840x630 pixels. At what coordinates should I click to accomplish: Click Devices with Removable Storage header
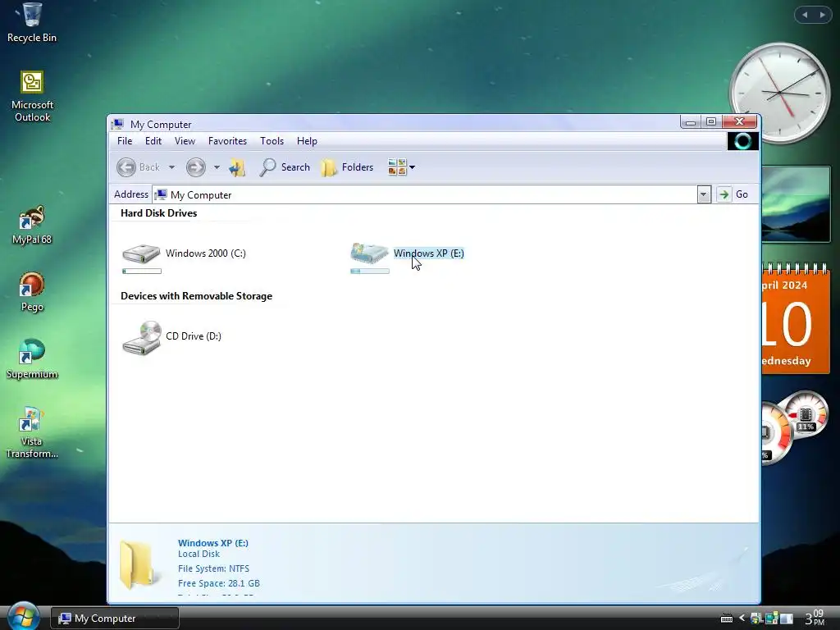tap(196, 296)
